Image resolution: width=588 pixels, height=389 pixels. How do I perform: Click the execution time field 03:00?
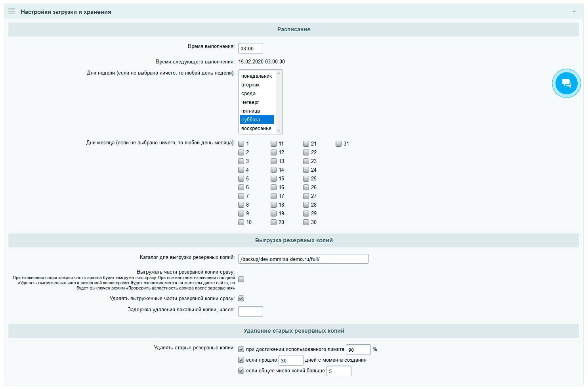pyautogui.click(x=250, y=48)
